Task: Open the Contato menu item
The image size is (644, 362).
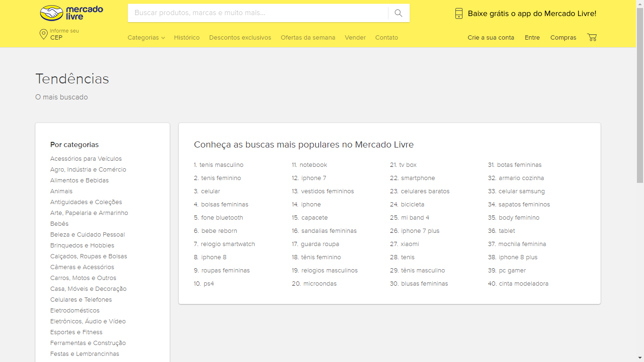Action: (x=387, y=38)
